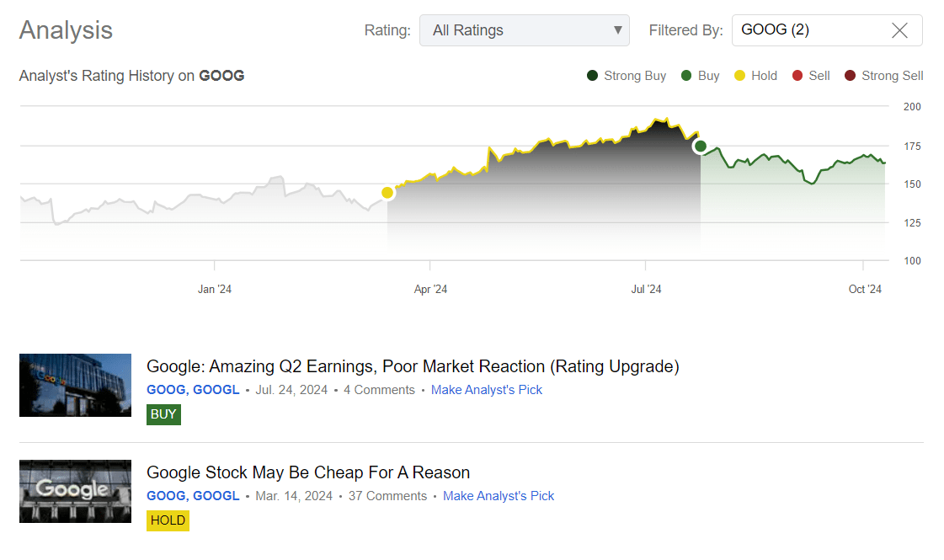Open 'Google Stock May Be Cheap' article

(308, 472)
